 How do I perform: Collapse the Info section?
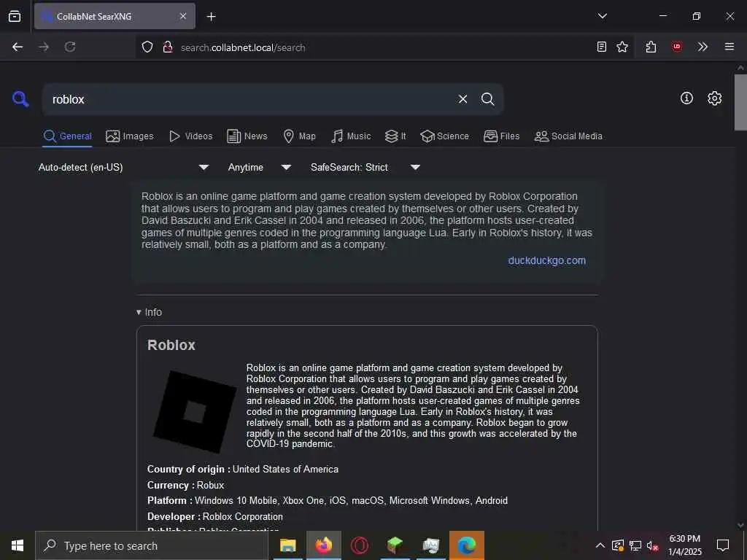[149, 312]
